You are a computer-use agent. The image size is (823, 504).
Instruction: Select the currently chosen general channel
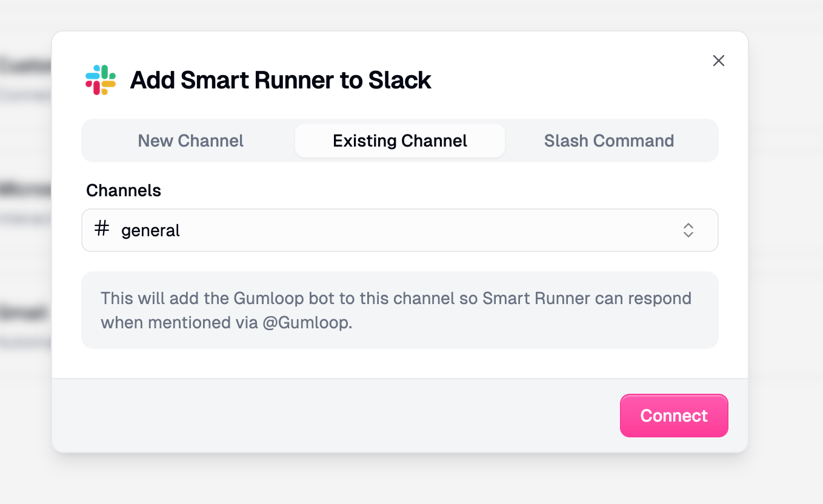(150, 230)
